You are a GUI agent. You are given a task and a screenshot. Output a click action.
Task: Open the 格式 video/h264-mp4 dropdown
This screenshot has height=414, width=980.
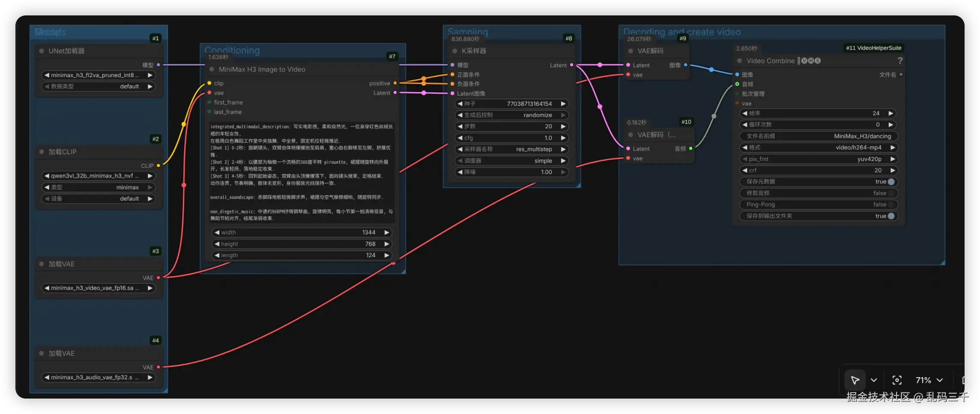pyautogui.click(x=819, y=147)
